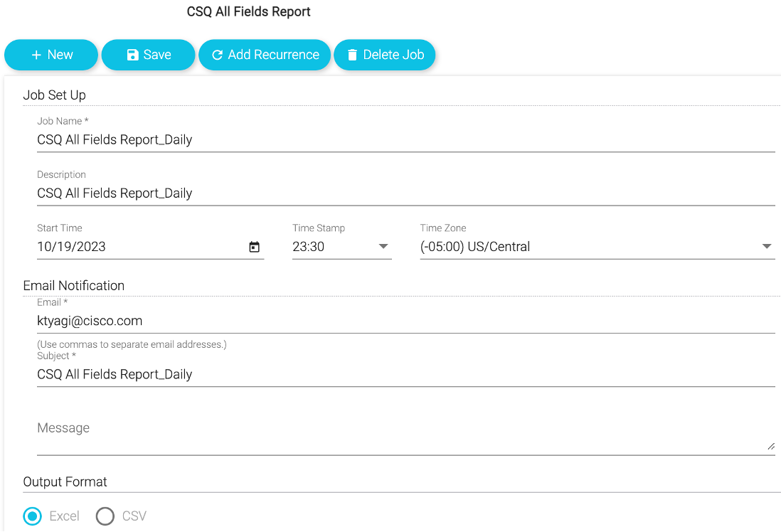Click the circular arrow icon for Add Recurrence

(x=218, y=55)
